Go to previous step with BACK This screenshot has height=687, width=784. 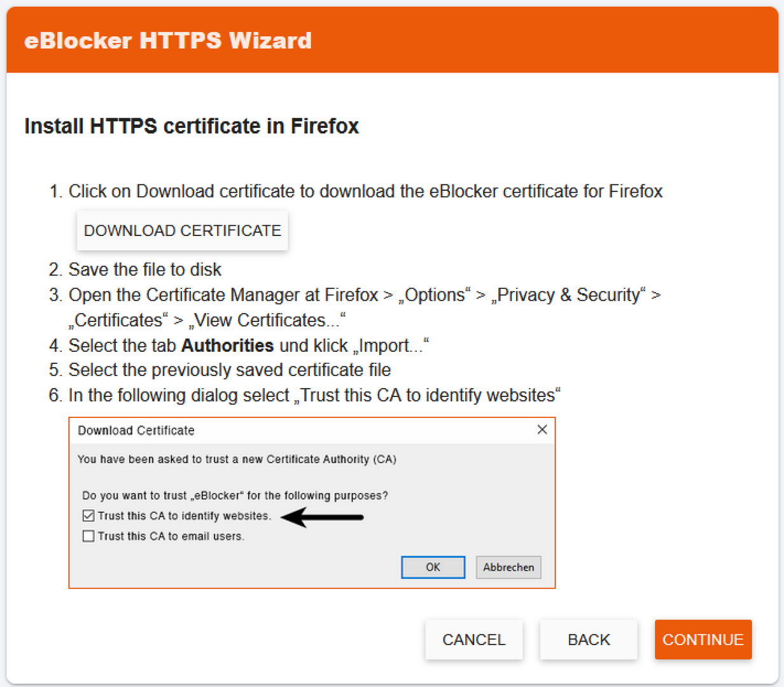(589, 639)
